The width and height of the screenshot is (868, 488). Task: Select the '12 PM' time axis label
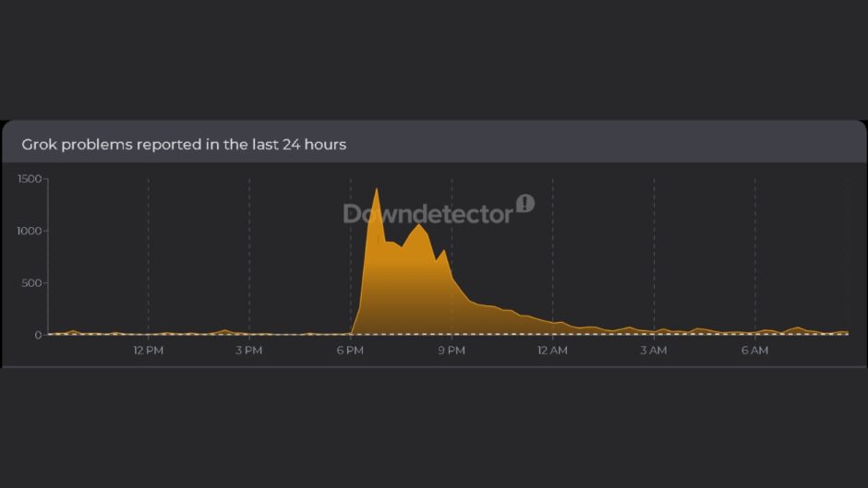(149, 351)
